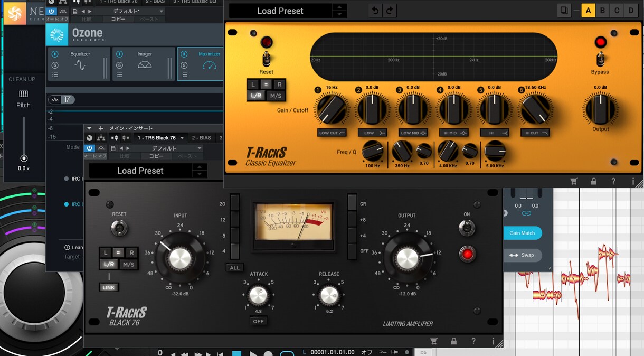
Task: Step Classic Equalizer preset up arrow
Action: 340,7
